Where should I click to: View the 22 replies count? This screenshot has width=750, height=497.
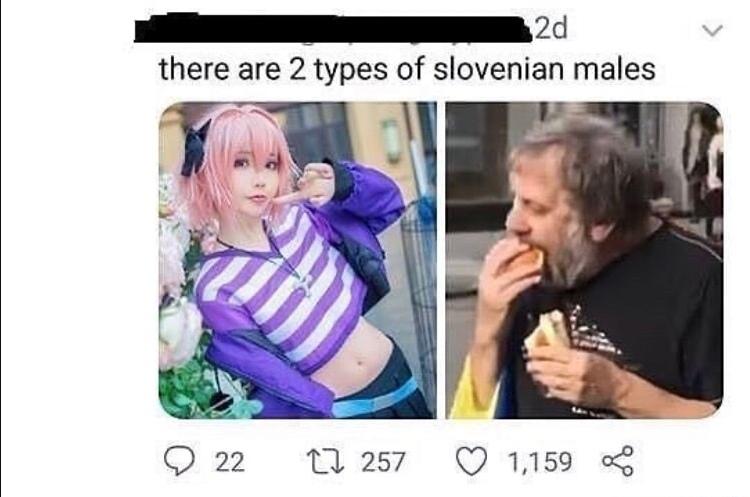pyautogui.click(x=230, y=462)
